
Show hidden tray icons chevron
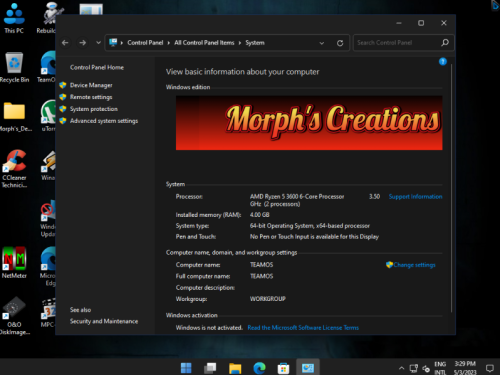401,368
